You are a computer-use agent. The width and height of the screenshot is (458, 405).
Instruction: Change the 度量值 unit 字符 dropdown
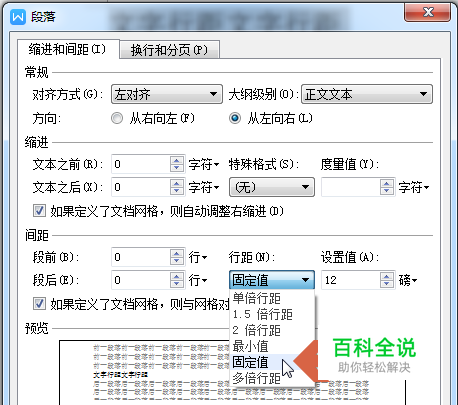[x=414, y=188]
